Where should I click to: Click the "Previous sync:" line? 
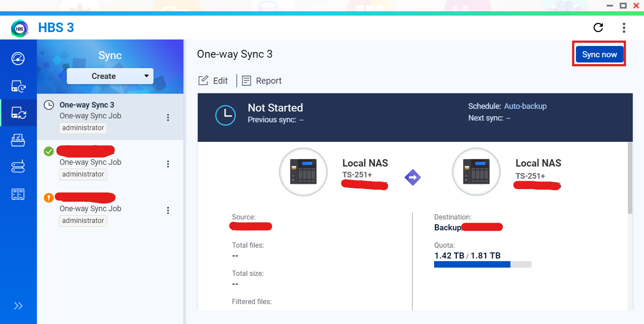pyautogui.click(x=275, y=120)
